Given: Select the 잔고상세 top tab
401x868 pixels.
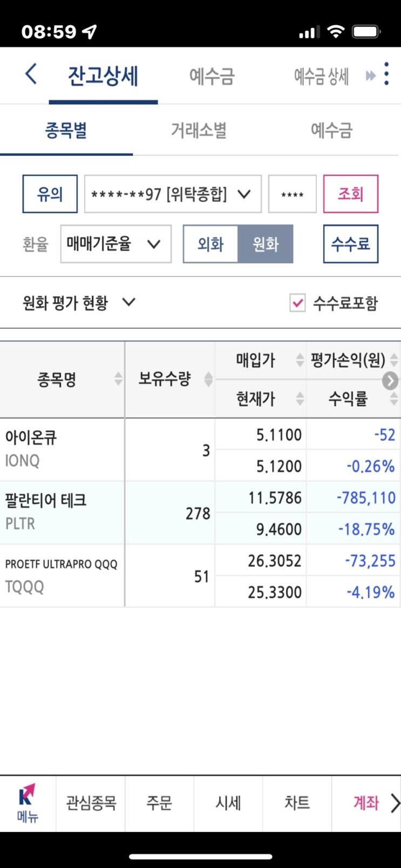Looking at the screenshot, I should pyautogui.click(x=103, y=76).
